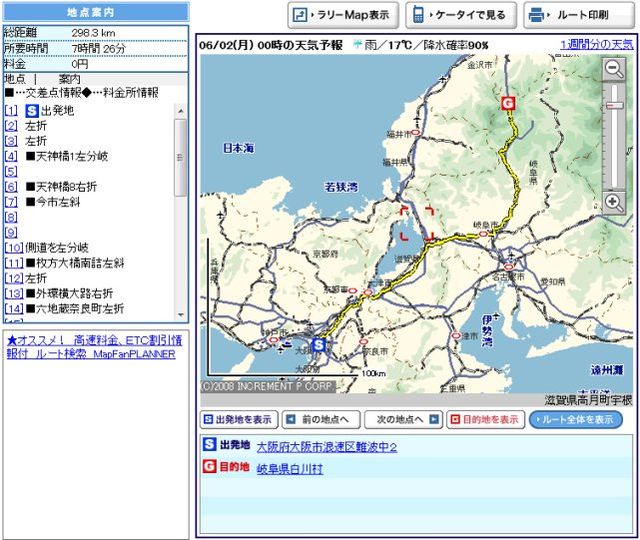
Task: Select route point [7] 今市左斜
Action: click(x=11, y=202)
